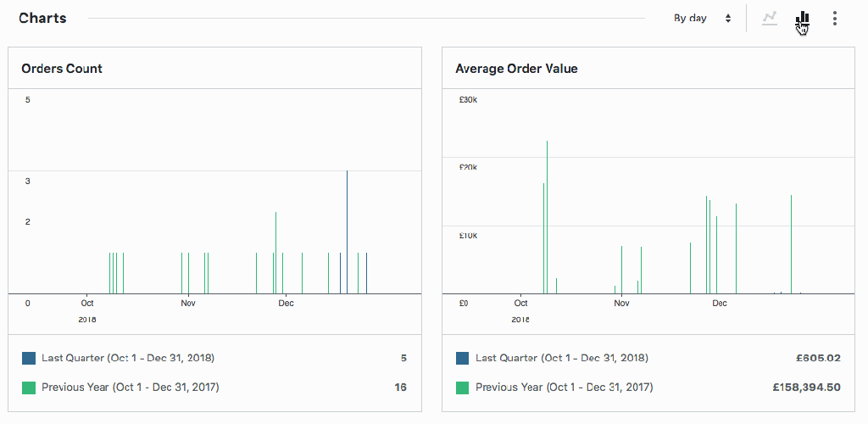
Task: Click the Charts section heading
Action: (42, 18)
